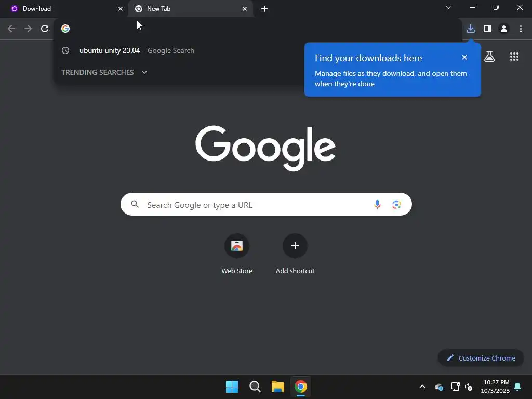
Task: Reload the page with refresh icon
Action: (45, 29)
